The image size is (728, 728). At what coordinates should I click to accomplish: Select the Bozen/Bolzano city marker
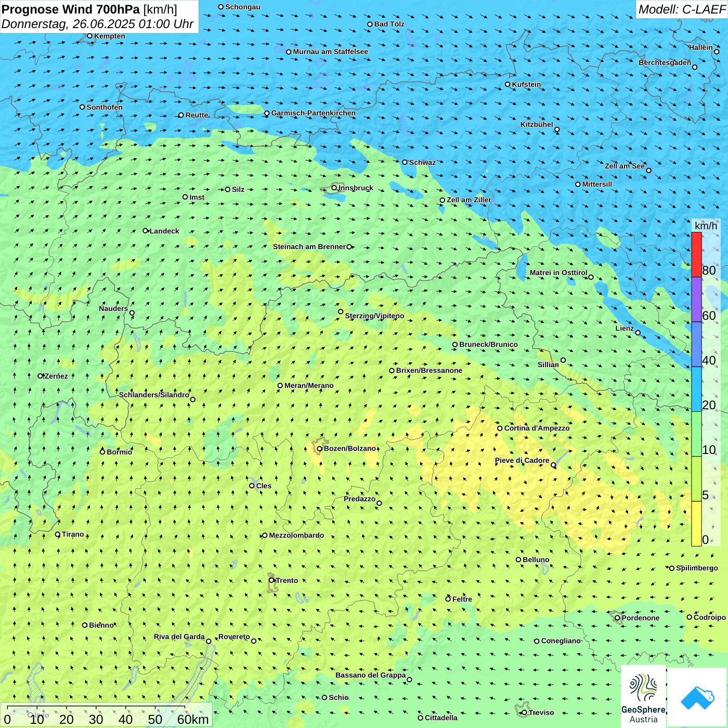pyautogui.click(x=320, y=449)
